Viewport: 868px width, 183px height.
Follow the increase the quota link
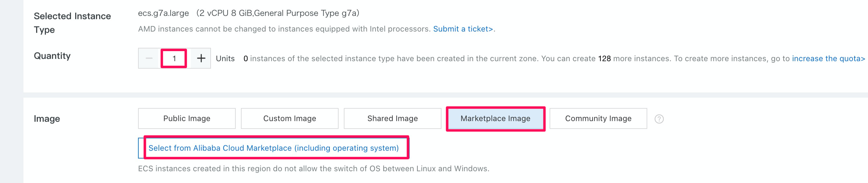click(828, 59)
